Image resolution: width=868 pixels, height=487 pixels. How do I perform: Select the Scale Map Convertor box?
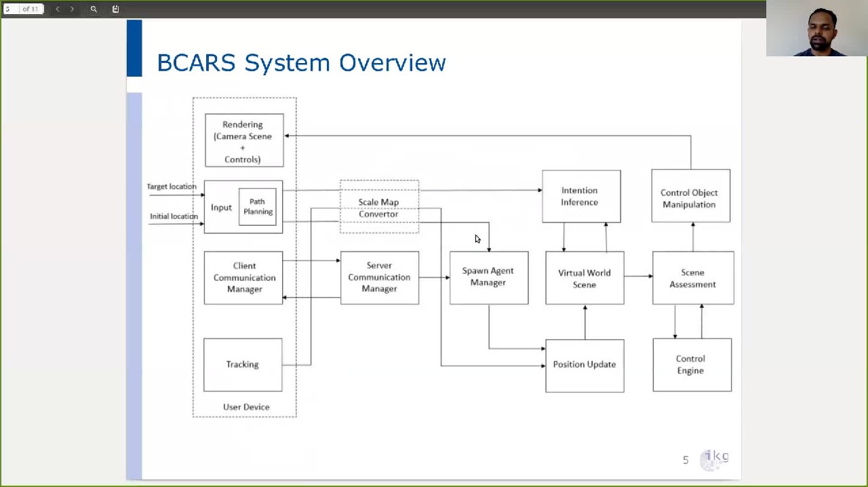coord(378,208)
